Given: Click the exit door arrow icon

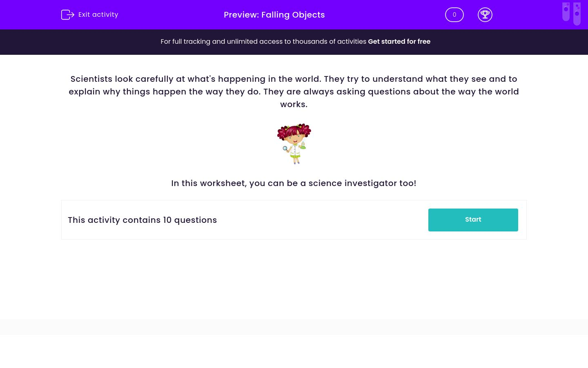Looking at the screenshot, I should coord(67,15).
